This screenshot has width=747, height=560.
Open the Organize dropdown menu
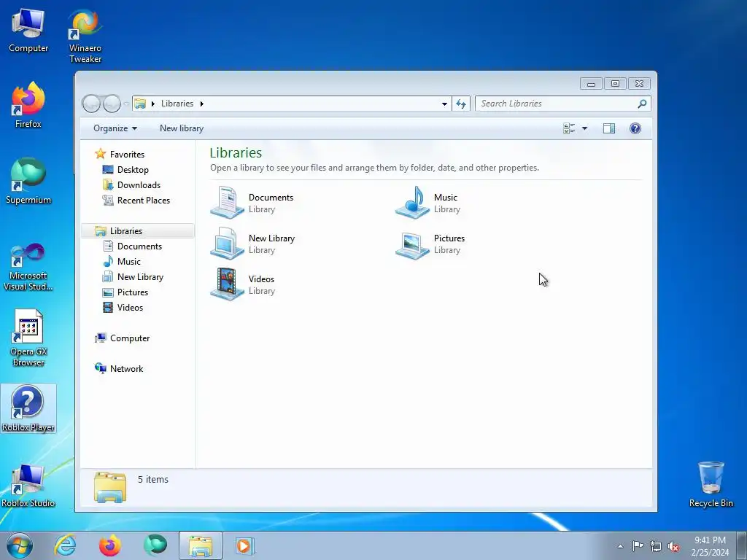coord(115,128)
